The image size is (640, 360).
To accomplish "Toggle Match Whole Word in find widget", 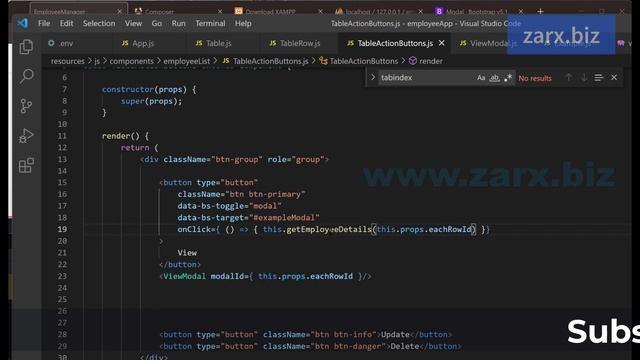I will tap(494, 78).
